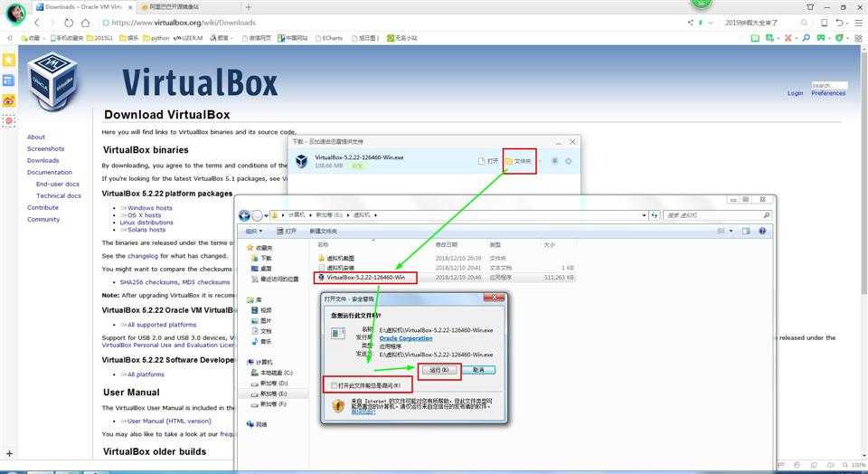Click the blue magnifier extension icon
Screen dimensions: 868x474
coord(806,38)
